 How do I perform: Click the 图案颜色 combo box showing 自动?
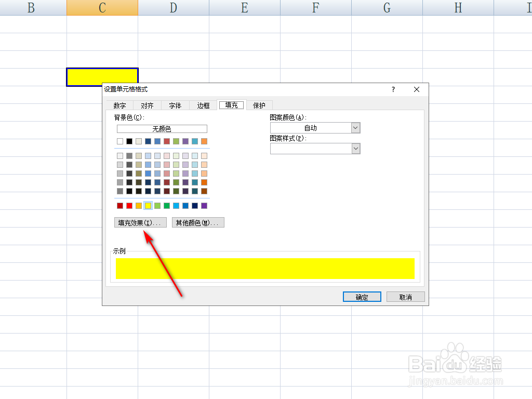coord(315,128)
